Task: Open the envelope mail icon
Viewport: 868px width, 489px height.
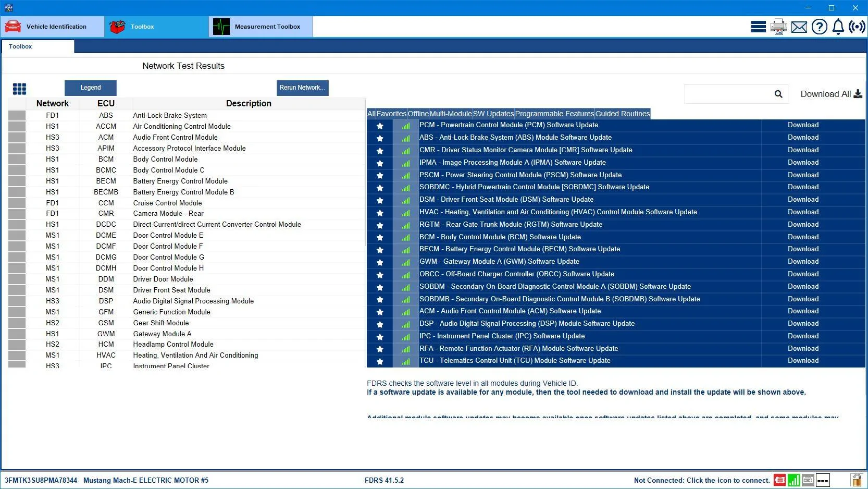Action: (x=799, y=27)
